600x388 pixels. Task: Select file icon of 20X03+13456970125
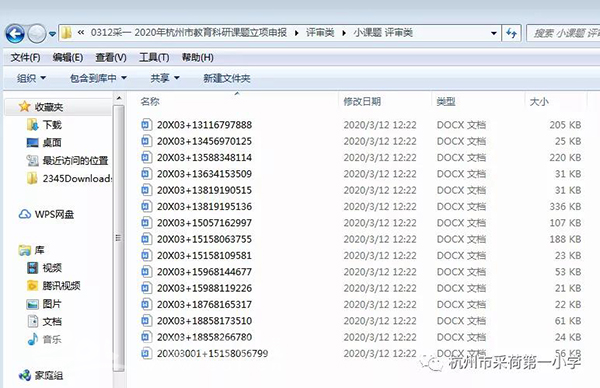click(x=146, y=141)
